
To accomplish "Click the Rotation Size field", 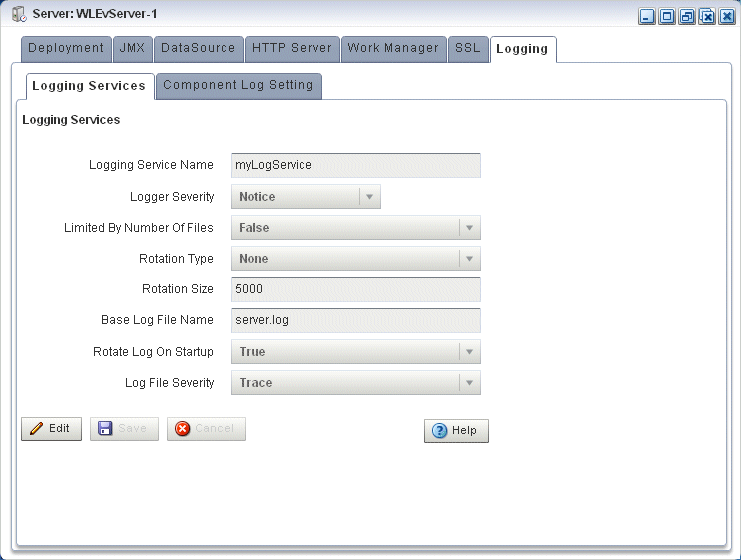I will (x=355, y=289).
